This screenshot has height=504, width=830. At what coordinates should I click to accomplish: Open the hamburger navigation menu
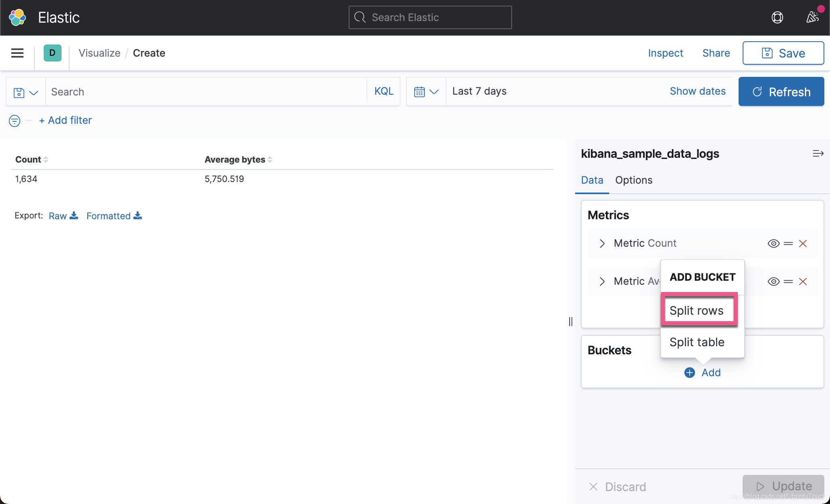pos(17,53)
